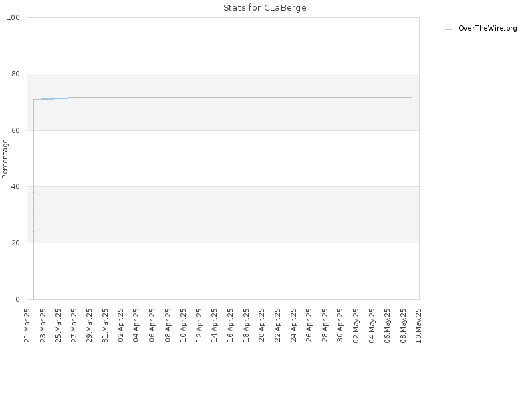532x399 pixels.
Task: Click the 22.Apr.25 date label
Action: [277, 325]
